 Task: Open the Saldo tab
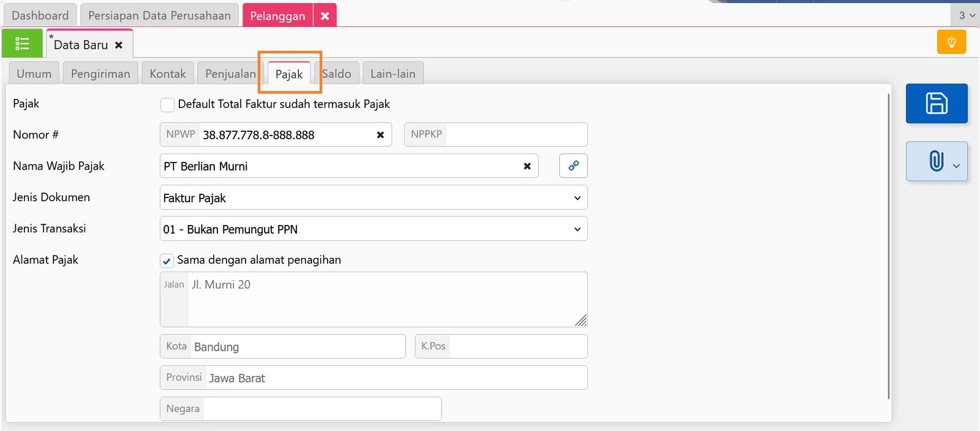[337, 74]
